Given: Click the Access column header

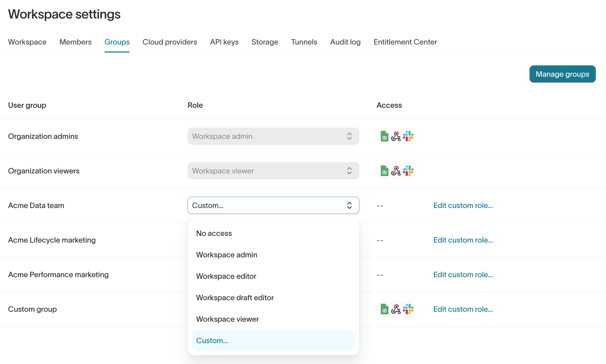Looking at the screenshot, I should tap(389, 105).
